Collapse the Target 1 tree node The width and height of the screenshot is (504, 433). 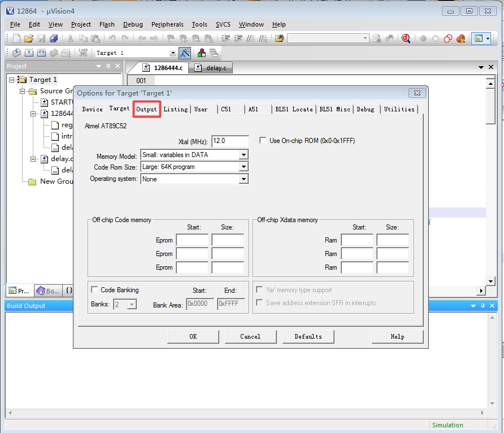[11, 79]
